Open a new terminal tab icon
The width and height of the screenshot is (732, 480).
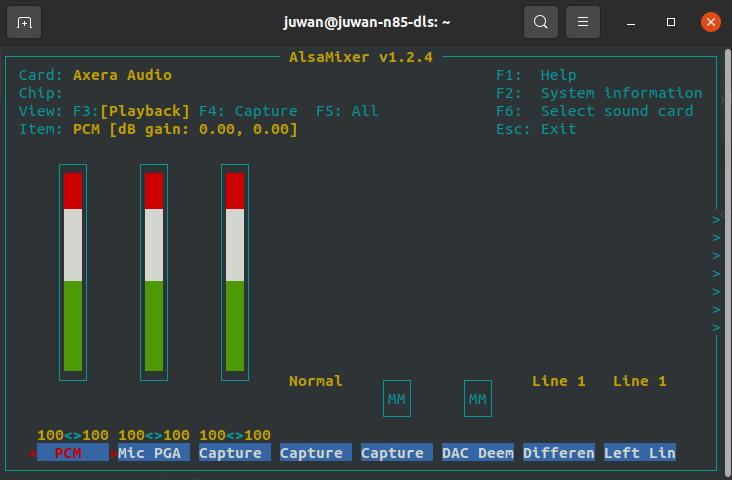point(24,22)
